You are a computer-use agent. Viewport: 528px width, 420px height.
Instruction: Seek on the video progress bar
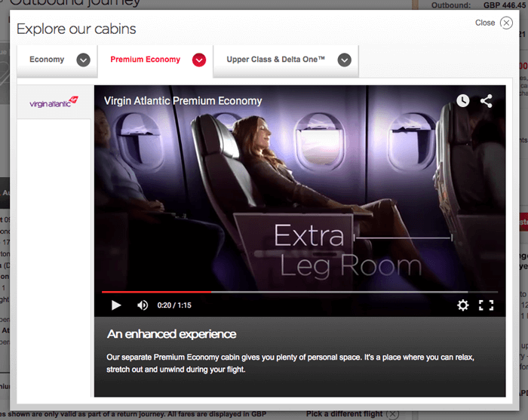(299, 292)
